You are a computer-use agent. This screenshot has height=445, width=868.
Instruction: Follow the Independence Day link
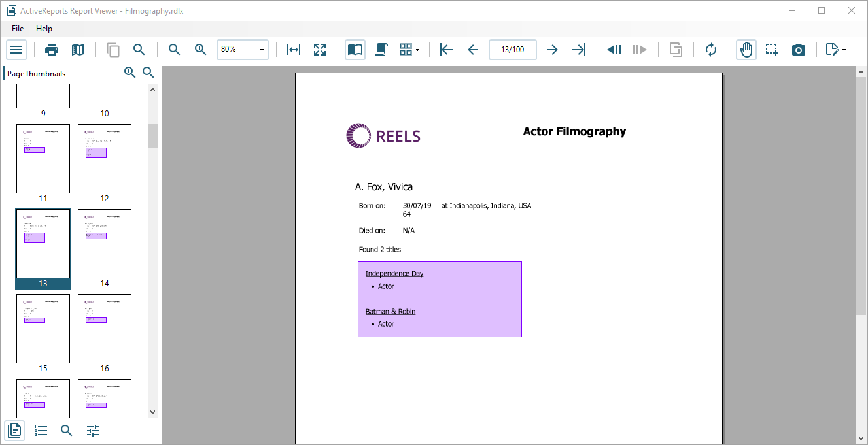[x=394, y=274]
